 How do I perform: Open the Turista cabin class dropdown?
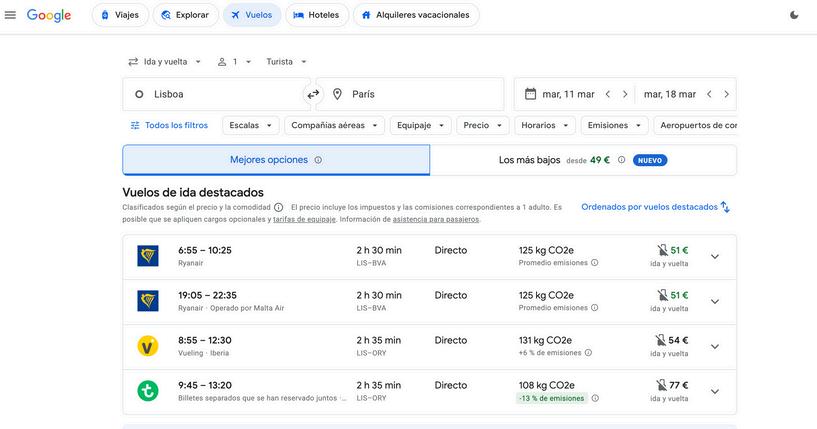[287, 62]
